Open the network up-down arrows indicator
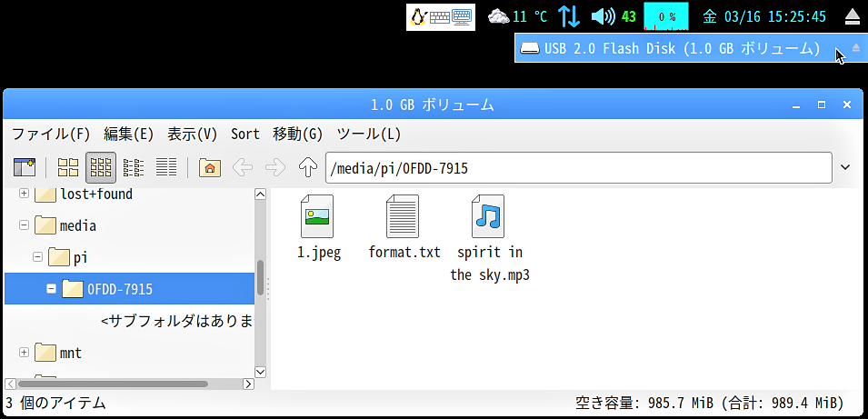The image size is (868, 419). coord(569,16)
